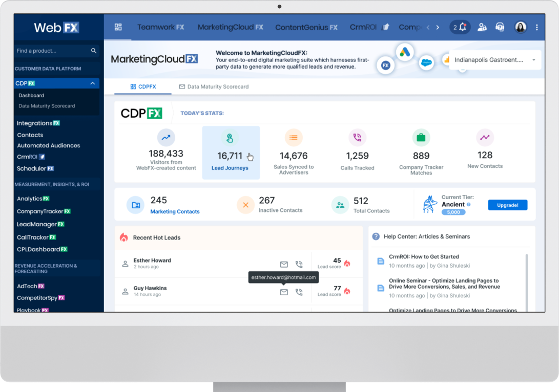Click the Lead Journeys touch icon
This screenshot has width=559, height=392.
pos(230,138)
